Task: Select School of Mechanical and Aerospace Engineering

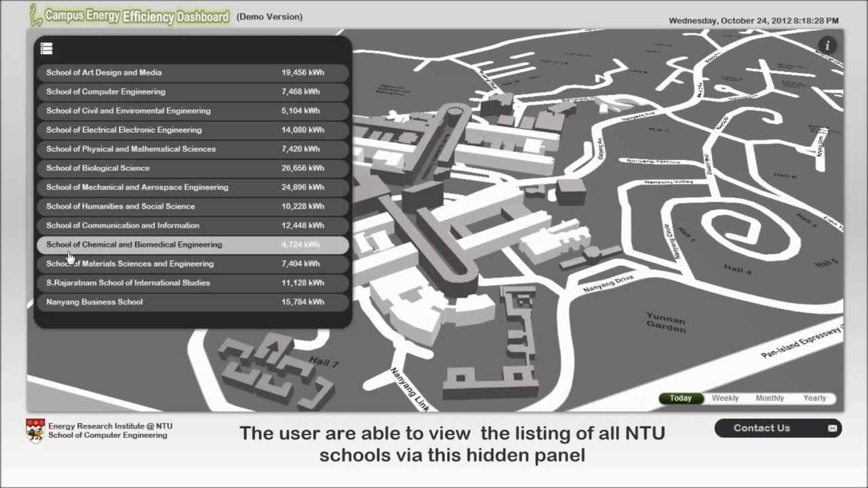Action: (x=193, y=187)
